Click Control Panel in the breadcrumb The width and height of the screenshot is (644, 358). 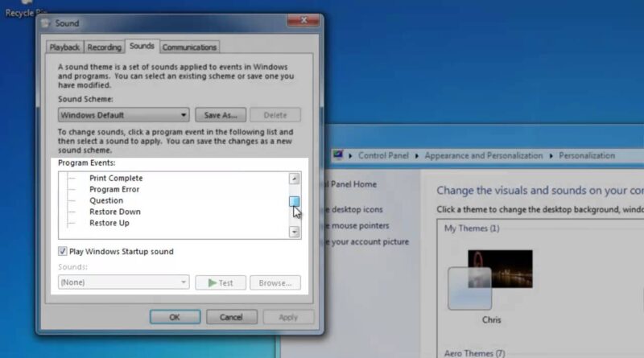click(x=383, y=155)
